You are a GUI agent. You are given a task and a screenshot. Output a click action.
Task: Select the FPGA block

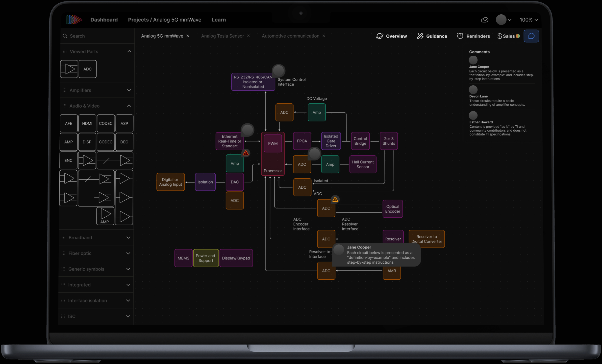302,141
